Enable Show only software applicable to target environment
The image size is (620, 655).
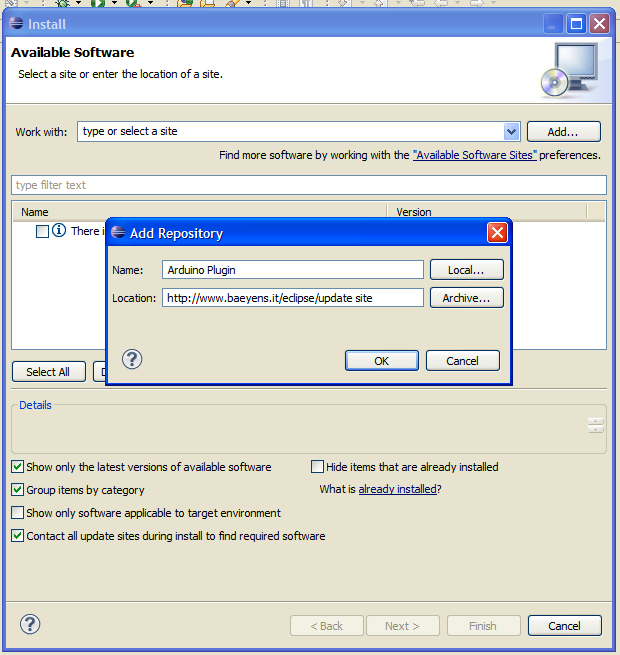[18, 513]
